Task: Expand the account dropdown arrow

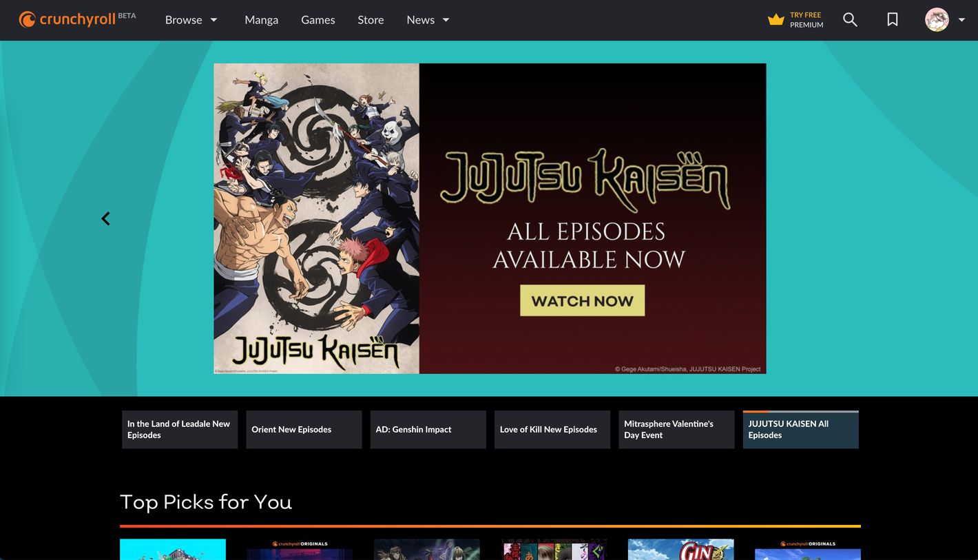Action: point(961,20)
